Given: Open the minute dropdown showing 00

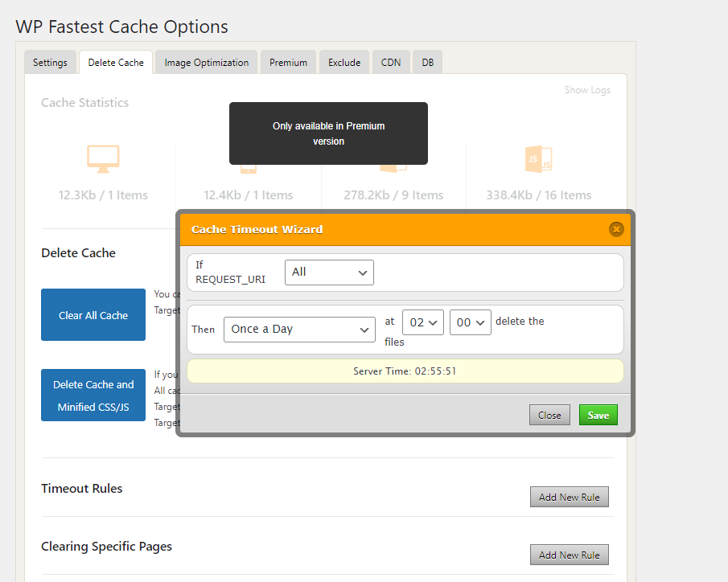Looking at the screenshot, I should click(x=471, y=322).
